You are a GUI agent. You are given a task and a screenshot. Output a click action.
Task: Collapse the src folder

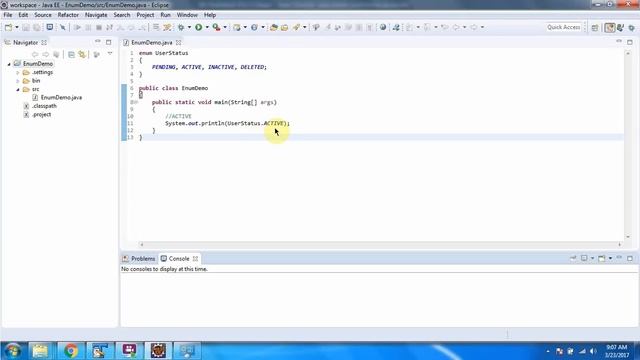tap(18, 89)
